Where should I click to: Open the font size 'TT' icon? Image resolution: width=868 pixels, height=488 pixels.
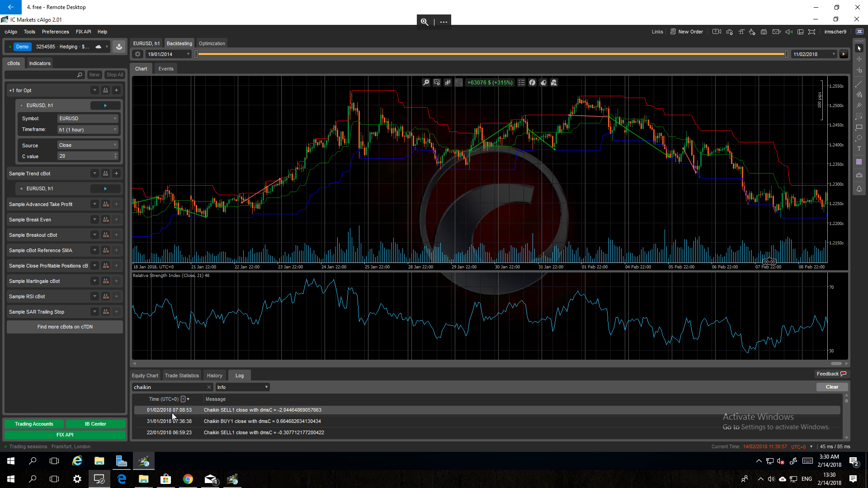coord(741,32)
